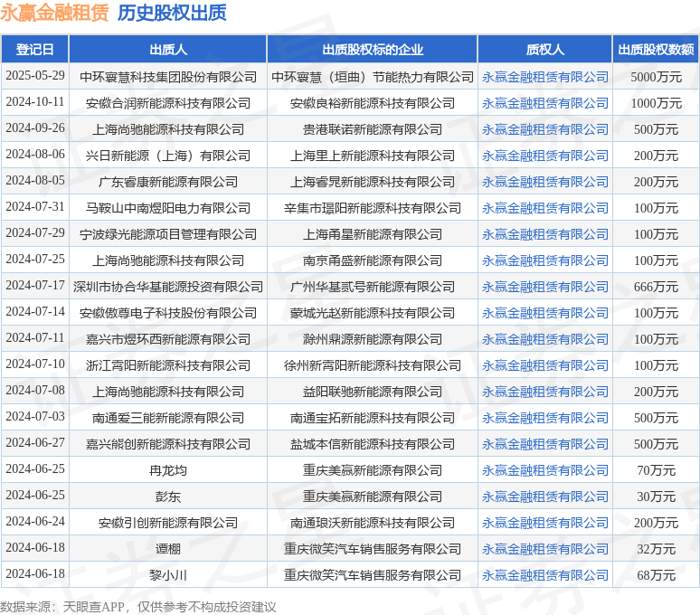Click the 登记日 column header
The width and height of the screenshot is (700, 615).
[x=35, y=49]
